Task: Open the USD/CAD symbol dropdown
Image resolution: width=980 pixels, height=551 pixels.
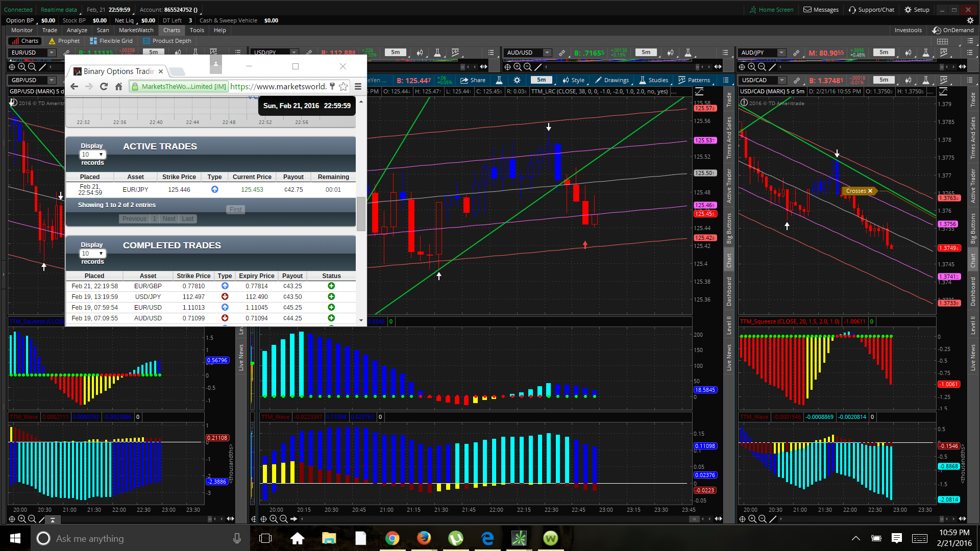Action: pos(782,80)
